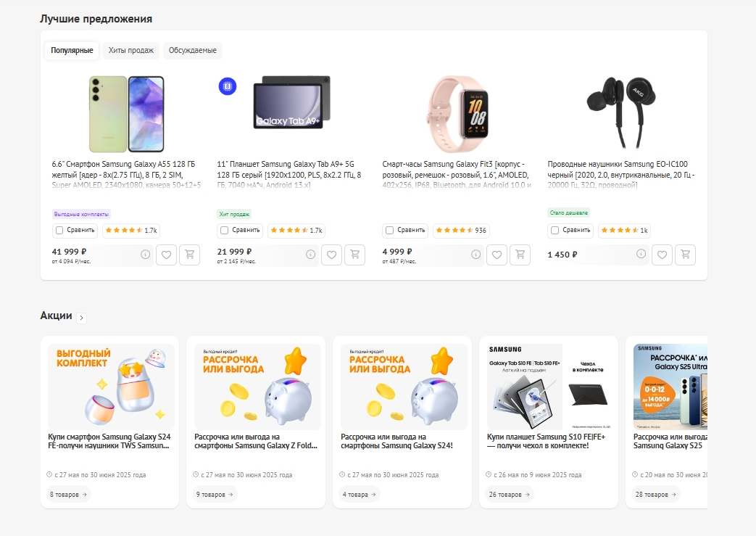Open the 26 товаров list
Screen dimensions: 756x536
509,495
